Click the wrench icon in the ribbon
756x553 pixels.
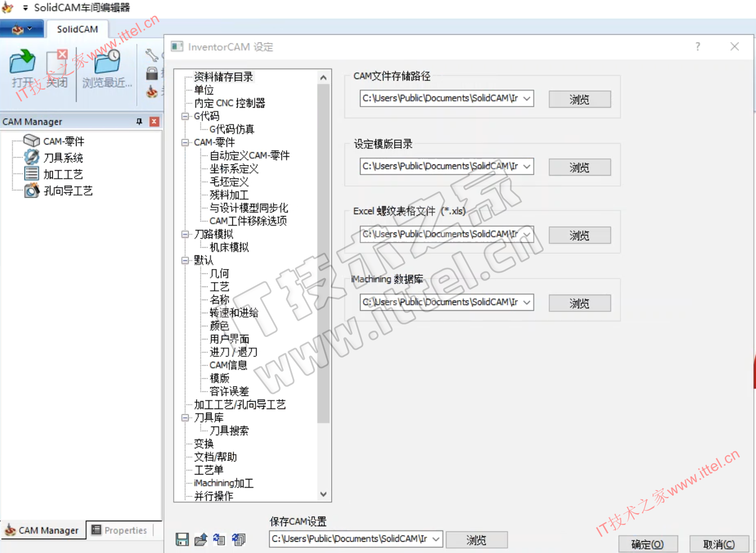(153, 57)
